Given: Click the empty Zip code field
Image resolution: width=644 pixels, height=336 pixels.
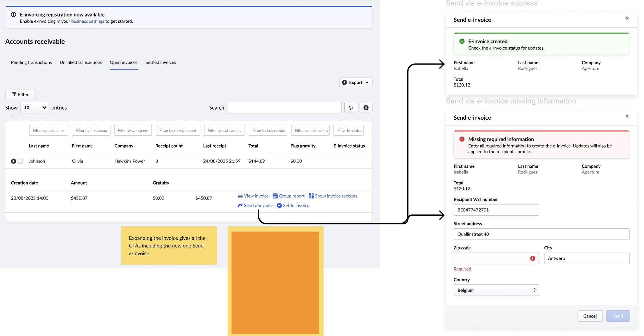Looking at the screenshot, I should [491, 258].
